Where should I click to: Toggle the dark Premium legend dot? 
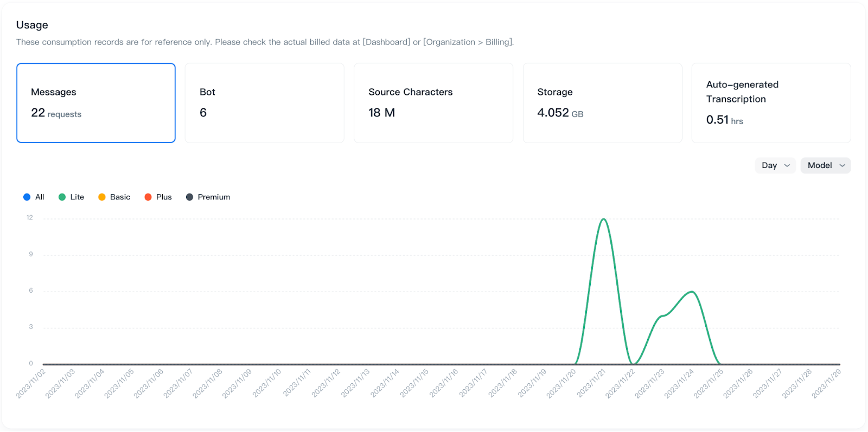point(190,197)
